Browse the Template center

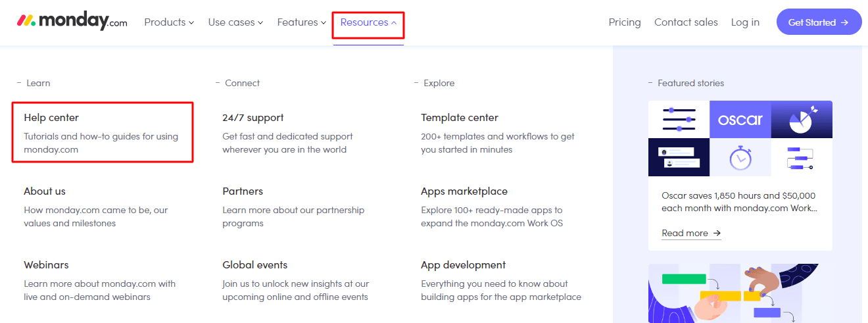point(460,118)
